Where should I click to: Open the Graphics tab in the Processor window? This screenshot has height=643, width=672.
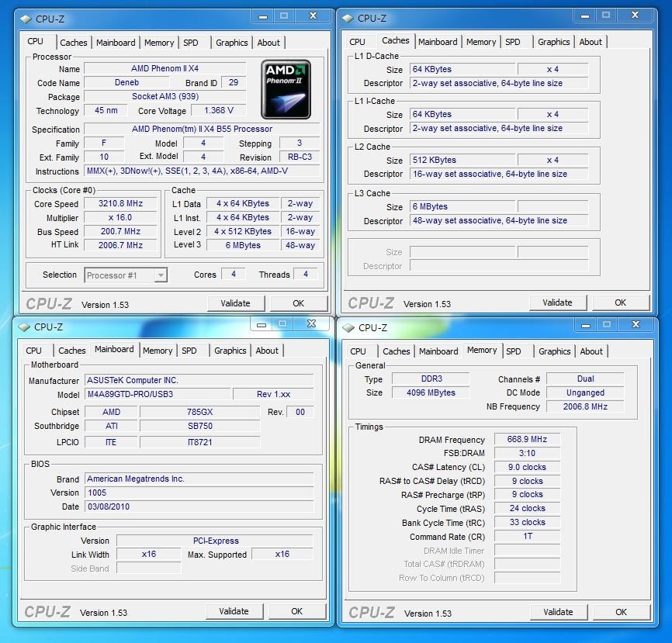tap(232, 43)
